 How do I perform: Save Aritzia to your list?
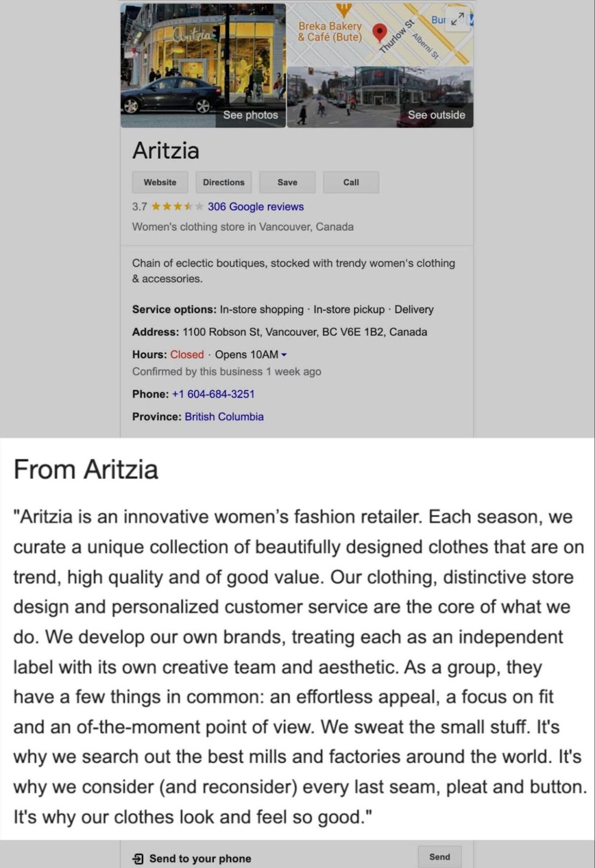click(287, 182)
